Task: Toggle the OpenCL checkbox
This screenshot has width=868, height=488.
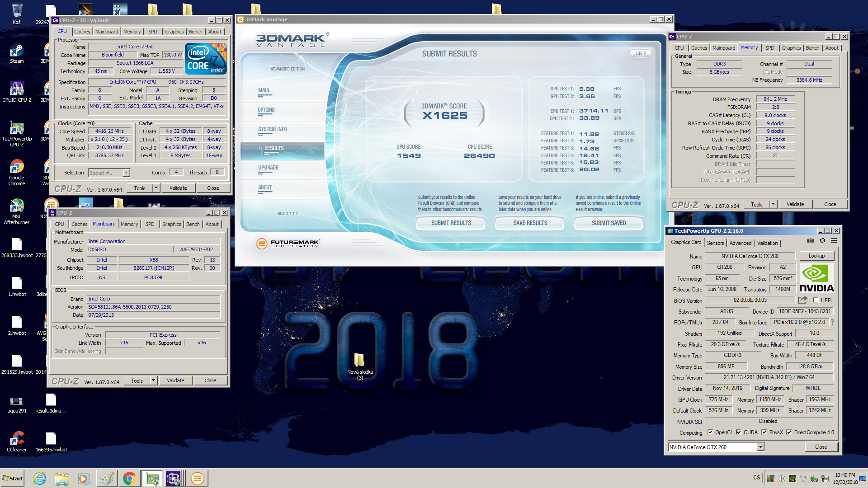Action: [x=710, y=432]
